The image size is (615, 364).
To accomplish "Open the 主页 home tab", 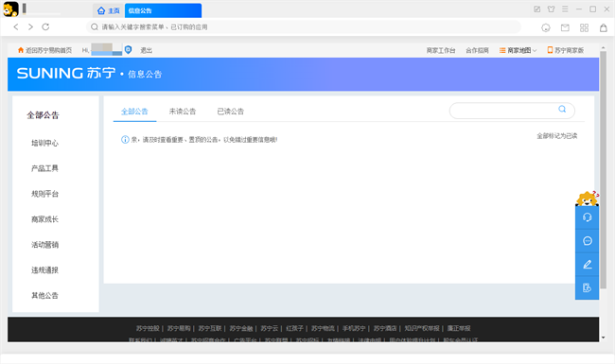I will 109,10.
